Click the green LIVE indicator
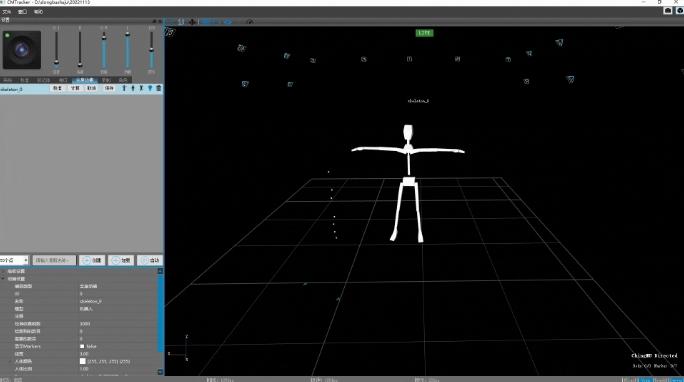Viewport: 684px width, 382px height. tap(424, 33)
